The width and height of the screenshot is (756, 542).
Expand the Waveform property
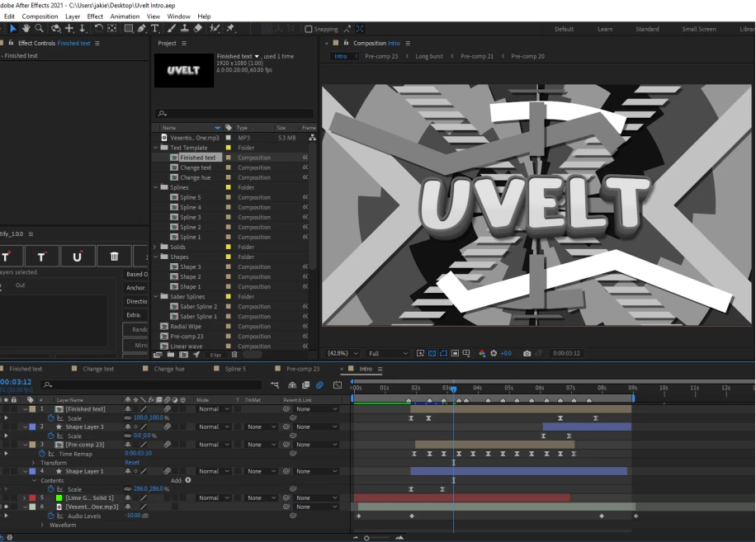pos(42,526)
